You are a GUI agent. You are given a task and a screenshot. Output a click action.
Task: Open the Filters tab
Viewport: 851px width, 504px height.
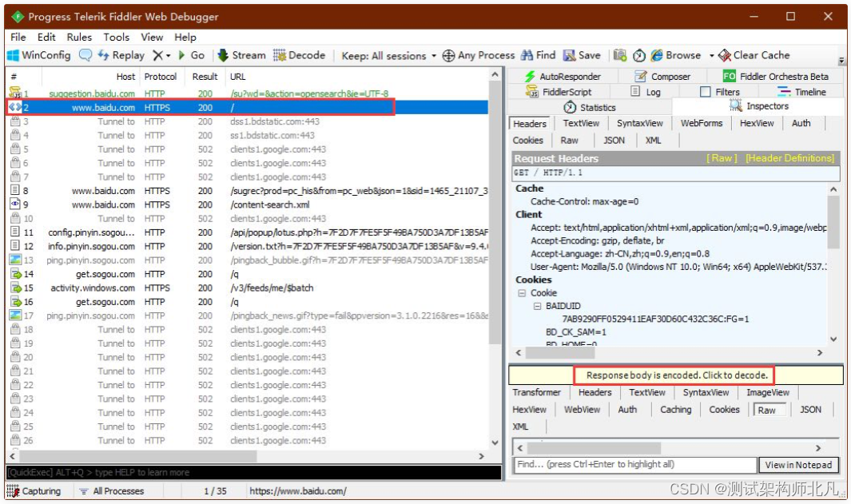720,92
